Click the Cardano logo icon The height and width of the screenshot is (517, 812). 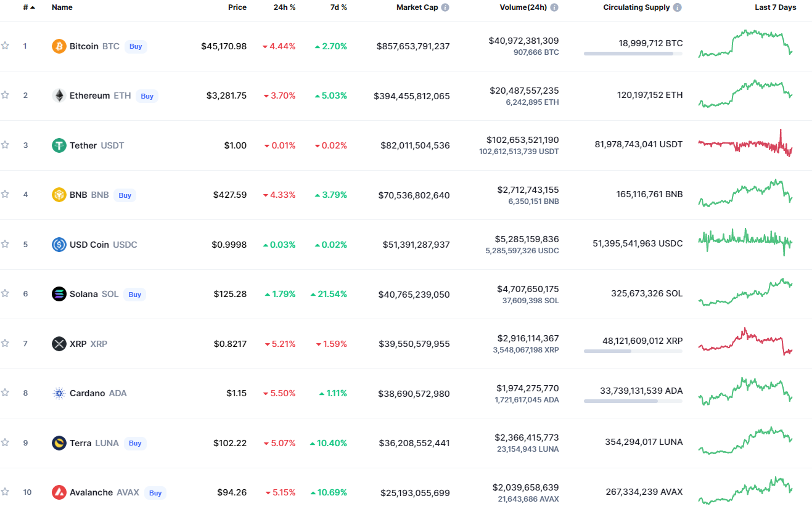tap(59, 393)
